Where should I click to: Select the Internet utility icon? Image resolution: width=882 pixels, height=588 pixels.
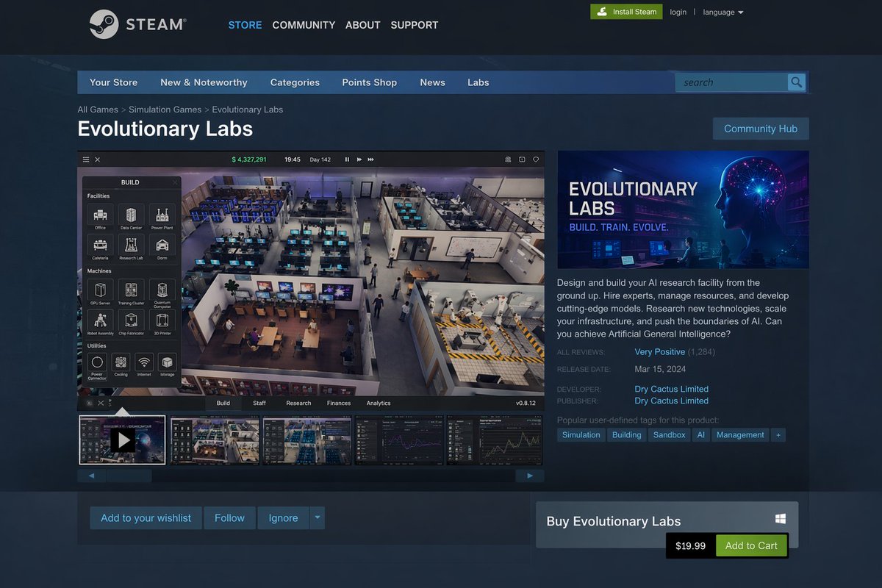point(144,362)
